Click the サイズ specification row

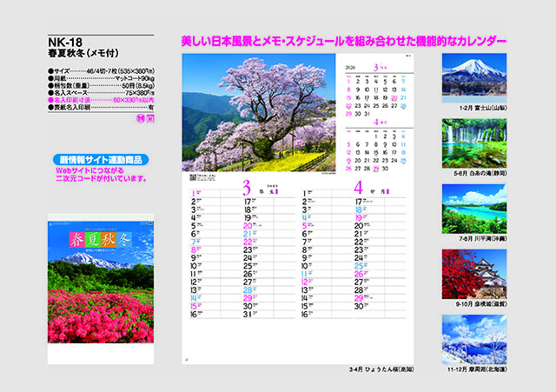(x=101, y=71)
